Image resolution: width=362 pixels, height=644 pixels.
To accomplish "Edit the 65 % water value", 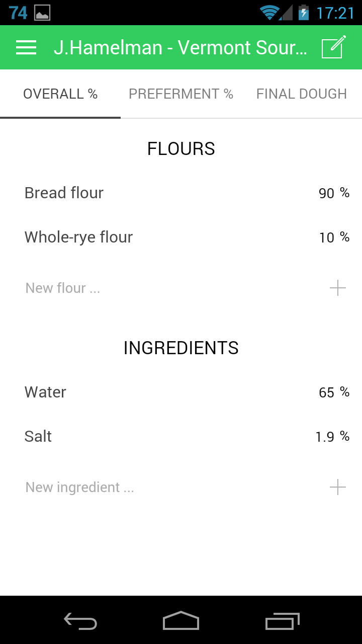I will point(333,392).
